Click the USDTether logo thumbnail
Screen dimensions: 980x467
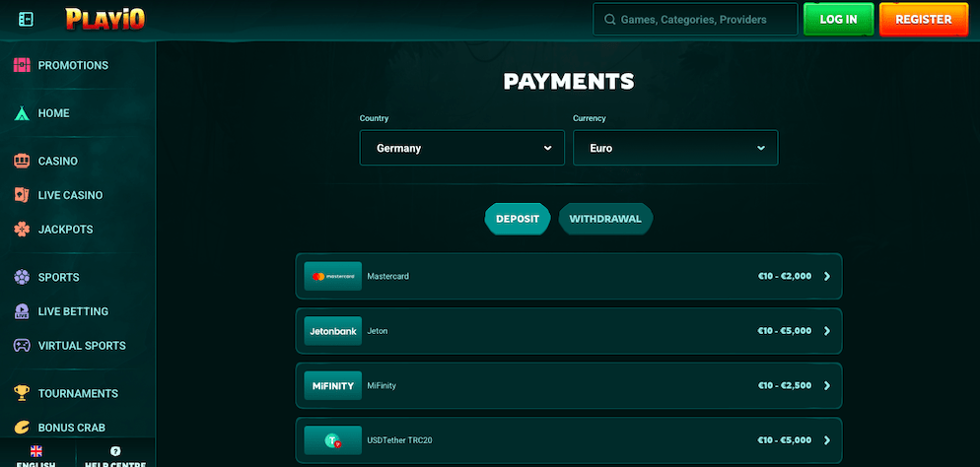333,440
